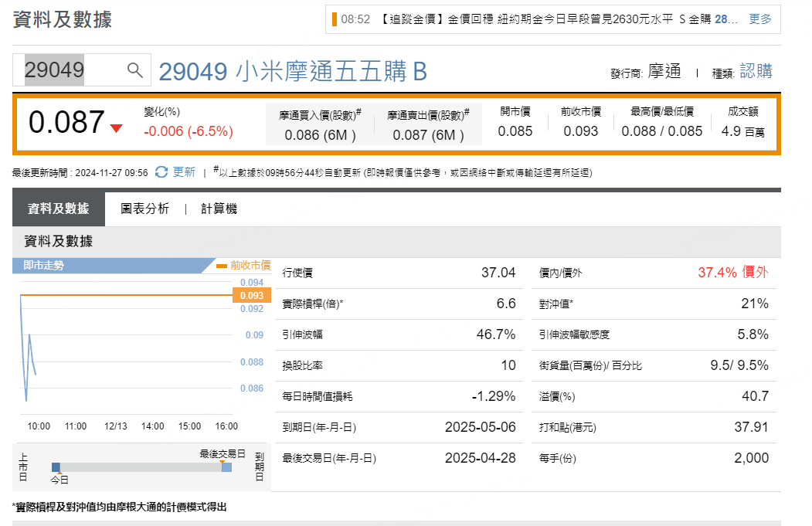The height and width of the screenshot is (526, 812).
Task: Click the orange 0.093 price label on chart
Action: tap(251, 295)
